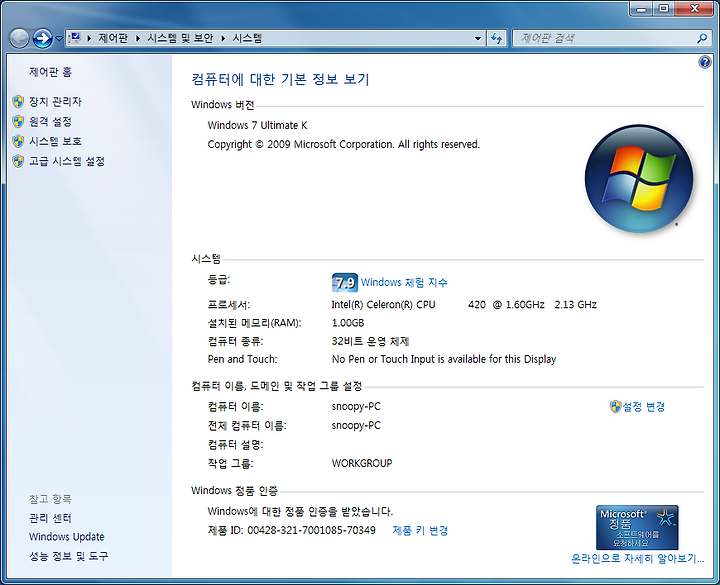Close the System window
This screenshot has width=720, height=585.
[x=694, y=9]
